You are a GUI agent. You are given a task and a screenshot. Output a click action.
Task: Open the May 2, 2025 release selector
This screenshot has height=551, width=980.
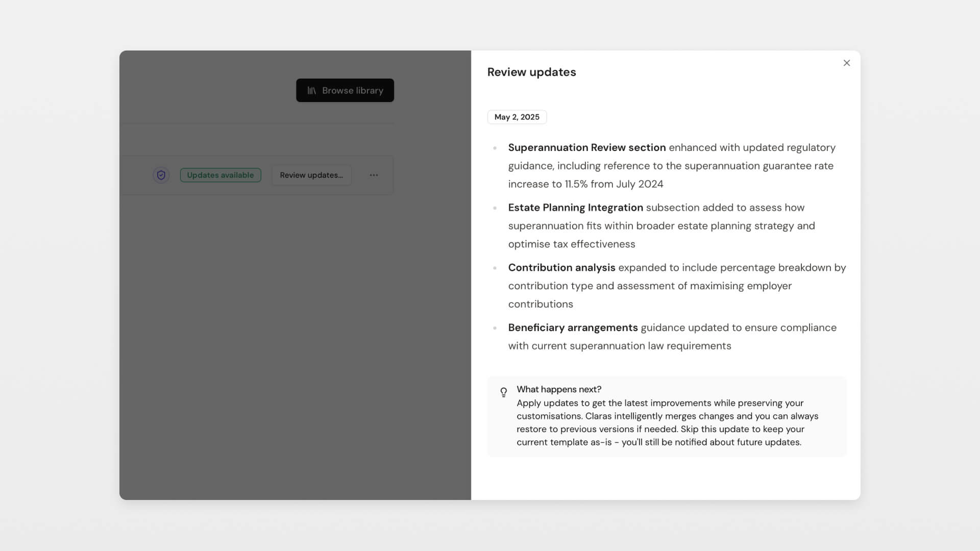(517, 117)
